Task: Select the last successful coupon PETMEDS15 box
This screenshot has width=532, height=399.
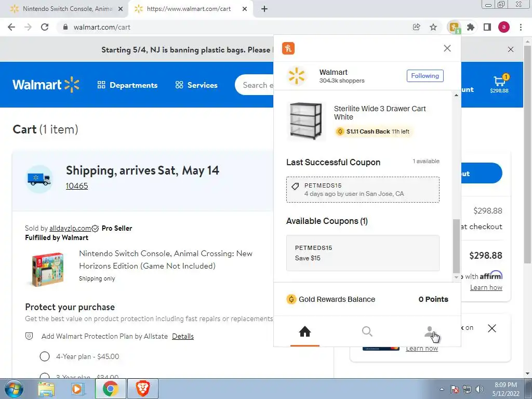Action: click(363, 190)
